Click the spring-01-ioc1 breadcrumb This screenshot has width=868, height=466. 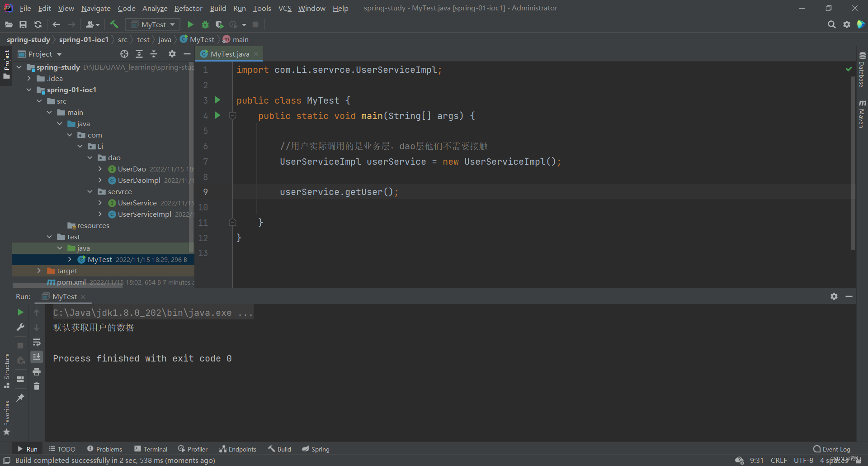pyautogui.click(x=84, y=39)
